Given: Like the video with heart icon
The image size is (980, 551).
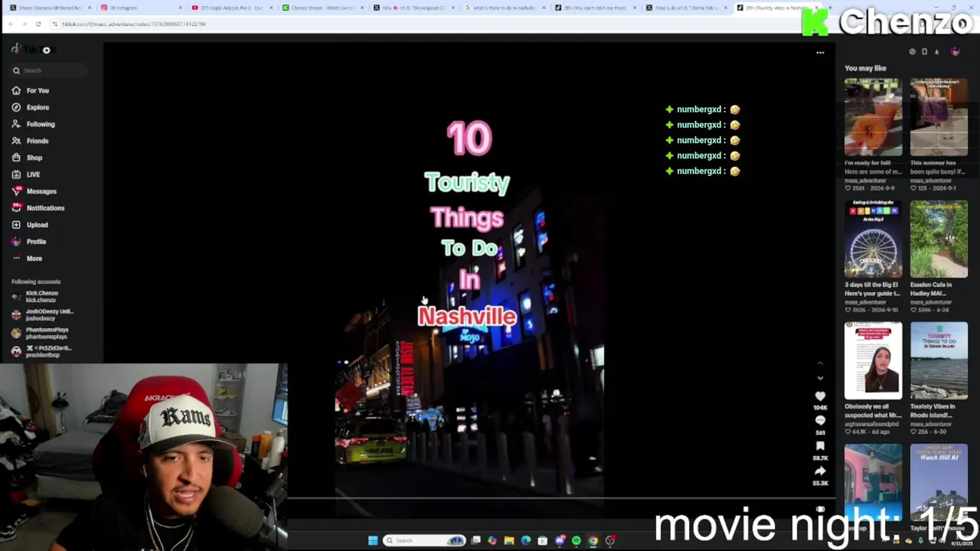Looking at the screenshot, I should coord(820,396).
